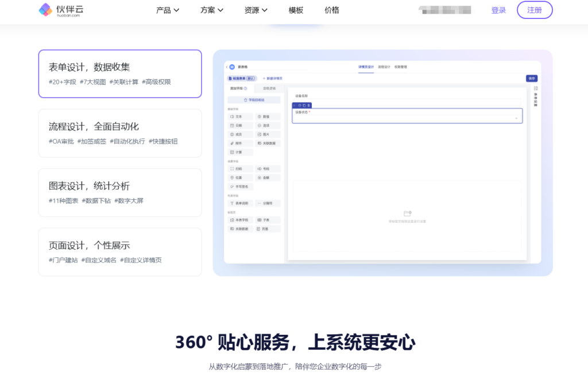
Task: Insert a 分隔符 into the detail page
Action: [x=266, y=203]
